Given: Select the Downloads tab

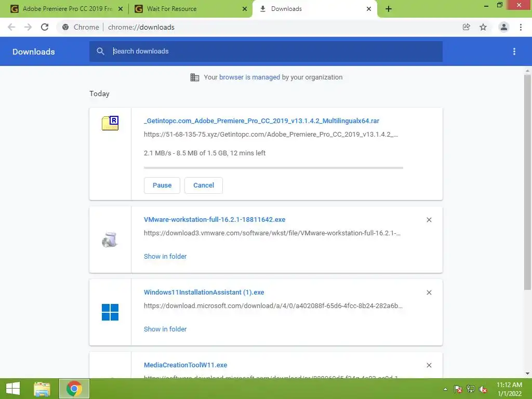Looking at the screenshot, I should (x=314, y=9).
